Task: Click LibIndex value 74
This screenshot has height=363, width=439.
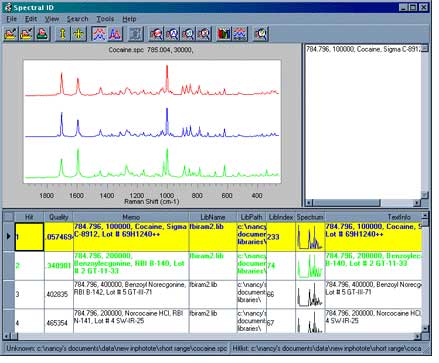Action: click(x=281, y=266)
